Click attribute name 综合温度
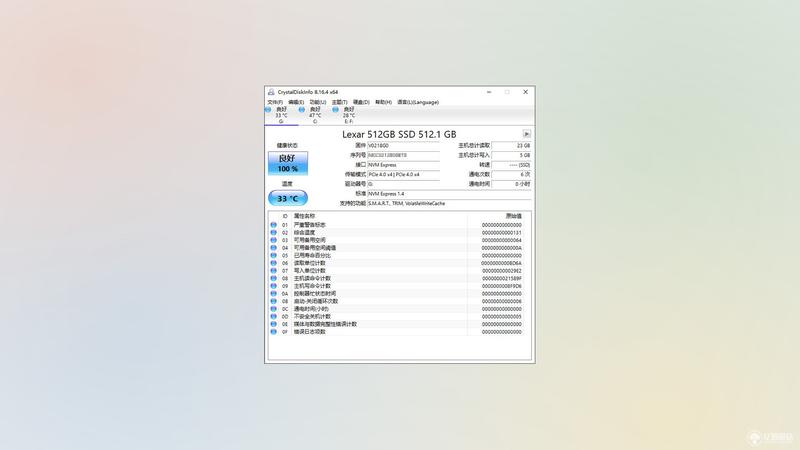This screenshot has width=800, height=450. pyautogui.click(x=304, y=233)
